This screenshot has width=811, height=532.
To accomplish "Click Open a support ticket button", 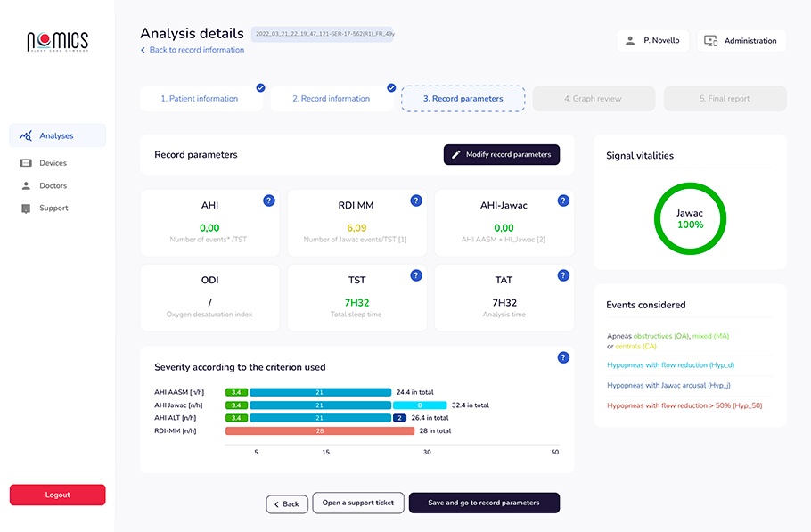I will pos(358,503).
